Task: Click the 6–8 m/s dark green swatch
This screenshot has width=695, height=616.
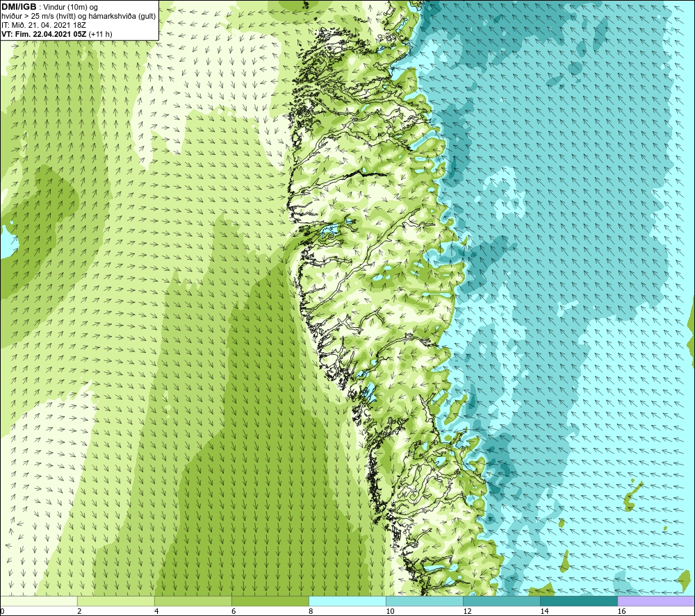Action: (x=270, y=601)
